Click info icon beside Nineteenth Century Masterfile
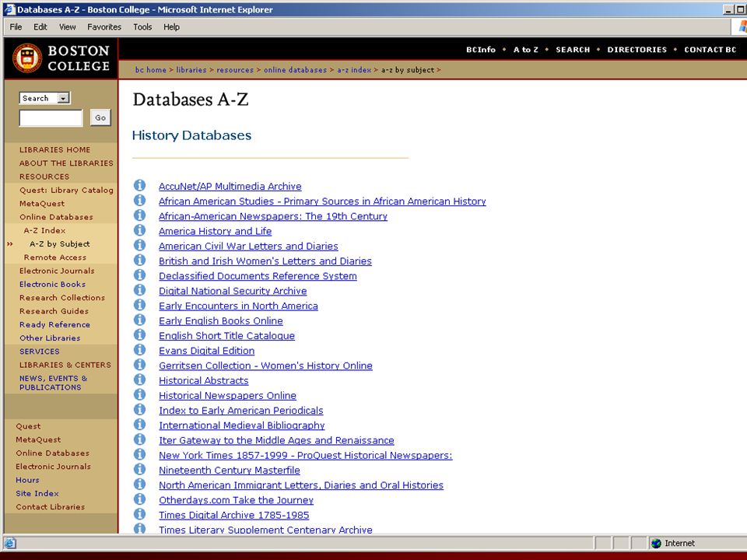Image resolution: width=747 pixels, height=560 pixels. click(139, 469)
